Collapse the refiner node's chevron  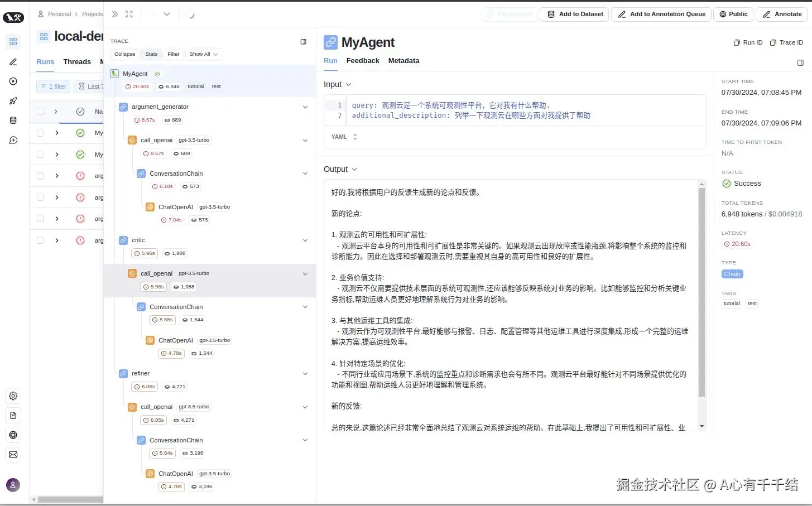(305, 373)
